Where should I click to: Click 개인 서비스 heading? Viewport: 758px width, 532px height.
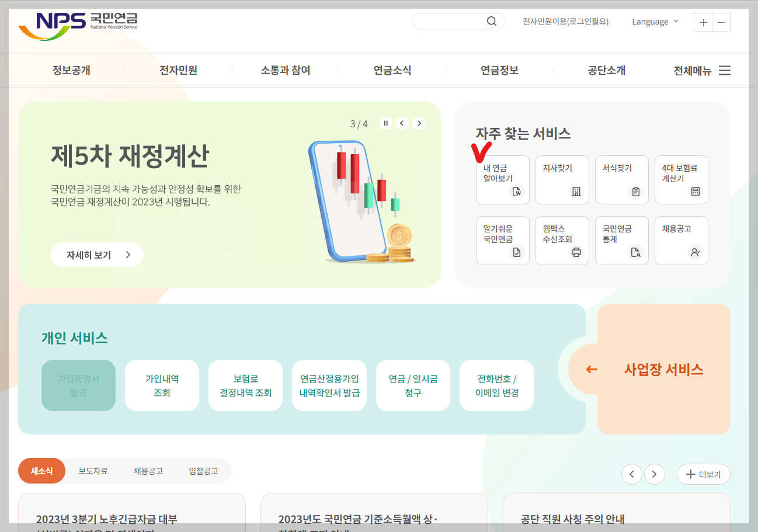point(74,338)
